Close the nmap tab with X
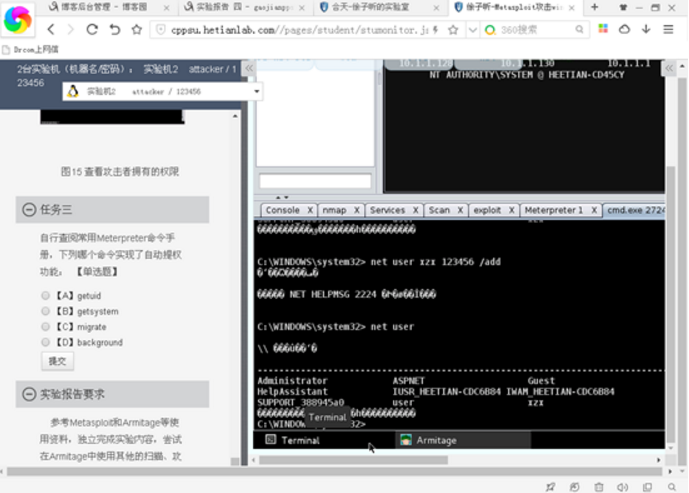The image size is (689, 493). (357, 210)
